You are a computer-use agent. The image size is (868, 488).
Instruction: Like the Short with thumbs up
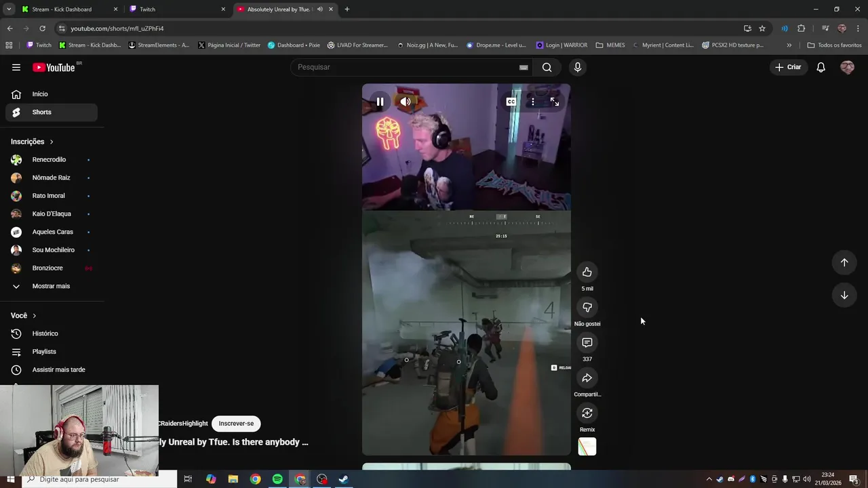click(x=587, y=272)
